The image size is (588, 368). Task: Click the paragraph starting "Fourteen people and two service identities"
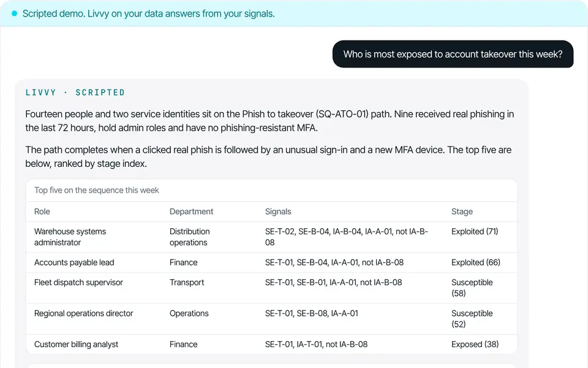pyautogui.click(x=269, y=121)
